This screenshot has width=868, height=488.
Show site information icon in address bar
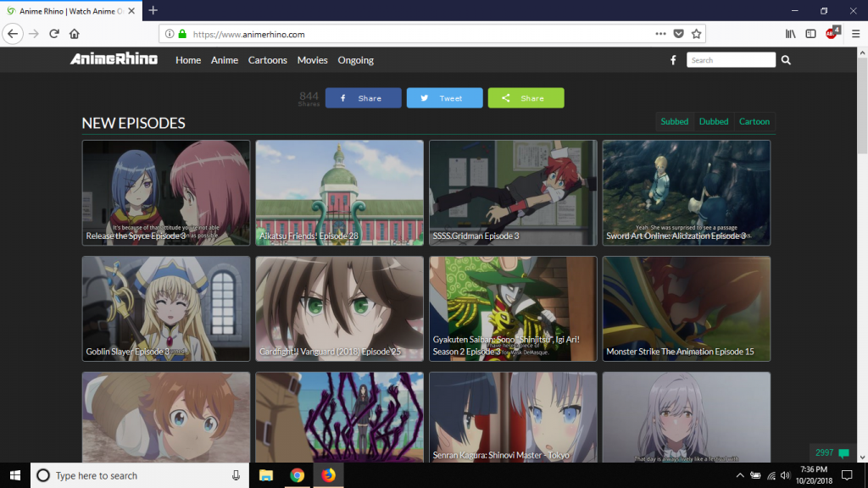coord(170,34)
